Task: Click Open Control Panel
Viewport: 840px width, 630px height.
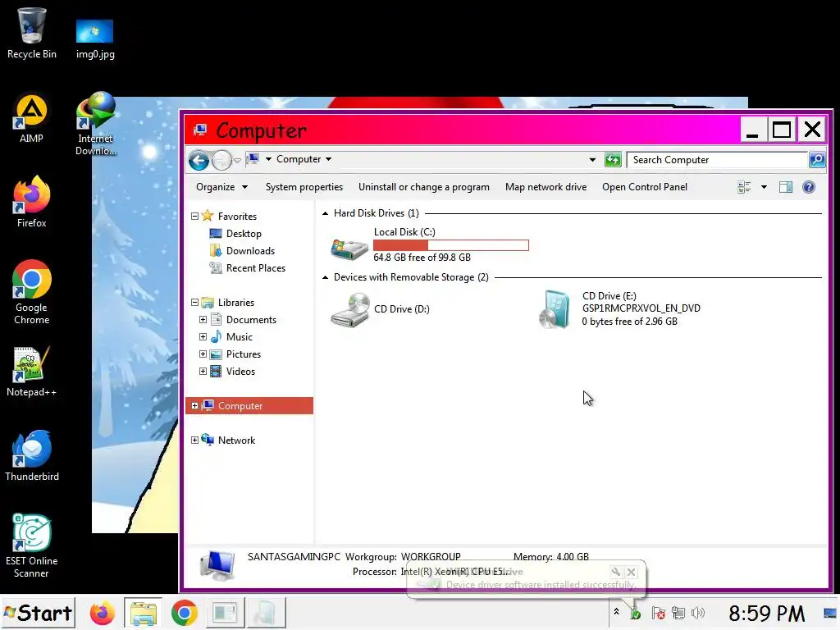Action: point(645,187)
